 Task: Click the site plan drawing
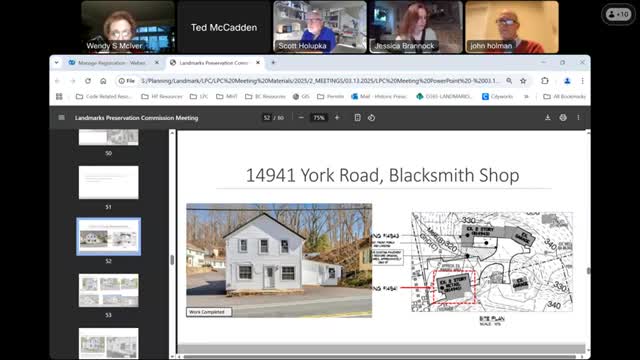[x=492, y=262]
